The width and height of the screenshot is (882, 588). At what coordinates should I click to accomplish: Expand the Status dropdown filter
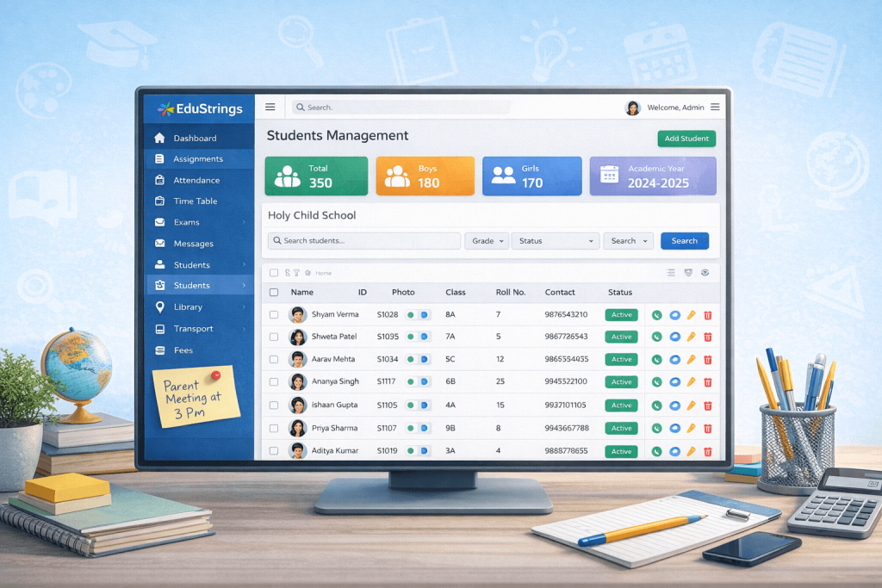(556, 241)
